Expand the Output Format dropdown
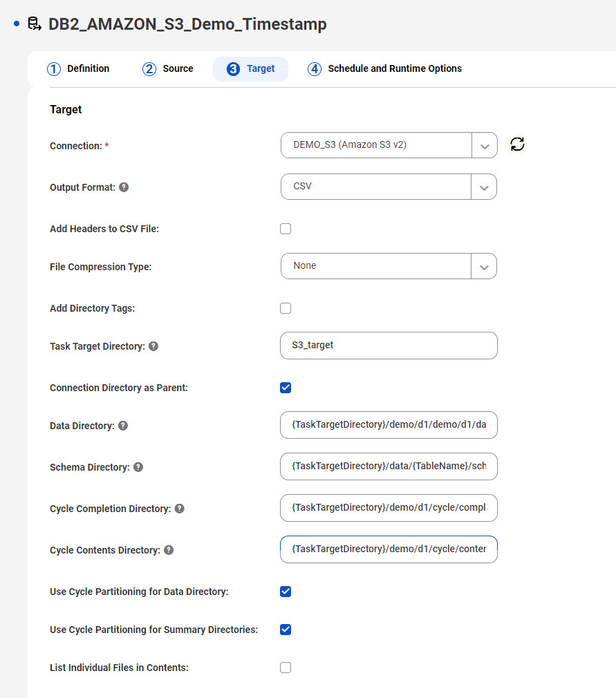This screenshot has height=698, width=616. click(x=389, y=187)
